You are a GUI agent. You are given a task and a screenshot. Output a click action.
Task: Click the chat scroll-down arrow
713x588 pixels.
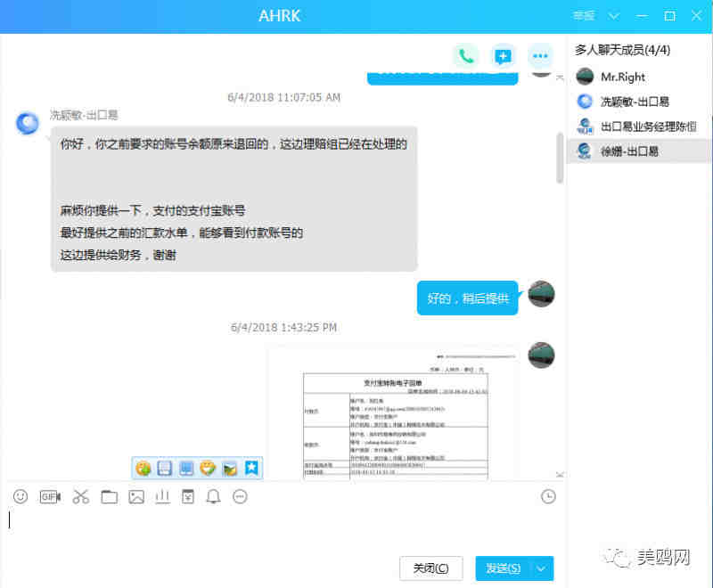point(560,474)
